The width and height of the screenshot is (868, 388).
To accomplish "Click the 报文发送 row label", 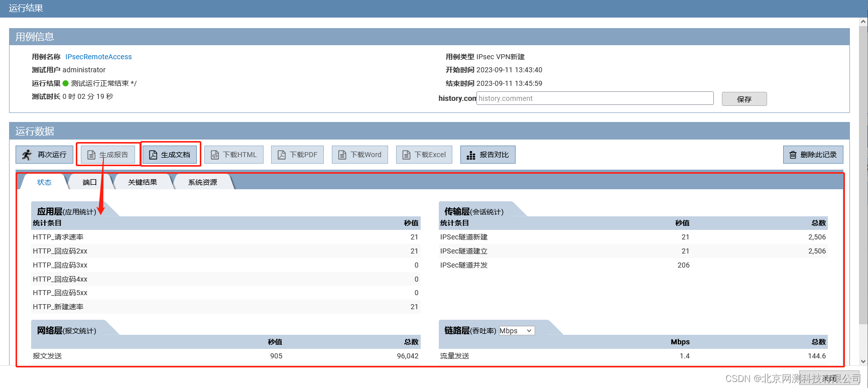I will (x=47, y=356).
